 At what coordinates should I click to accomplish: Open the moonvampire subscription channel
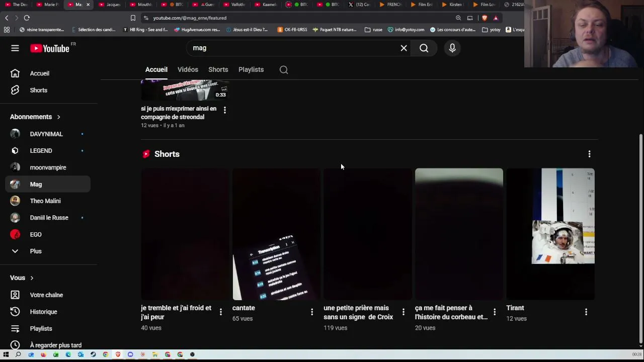click(x=48, y=167)
